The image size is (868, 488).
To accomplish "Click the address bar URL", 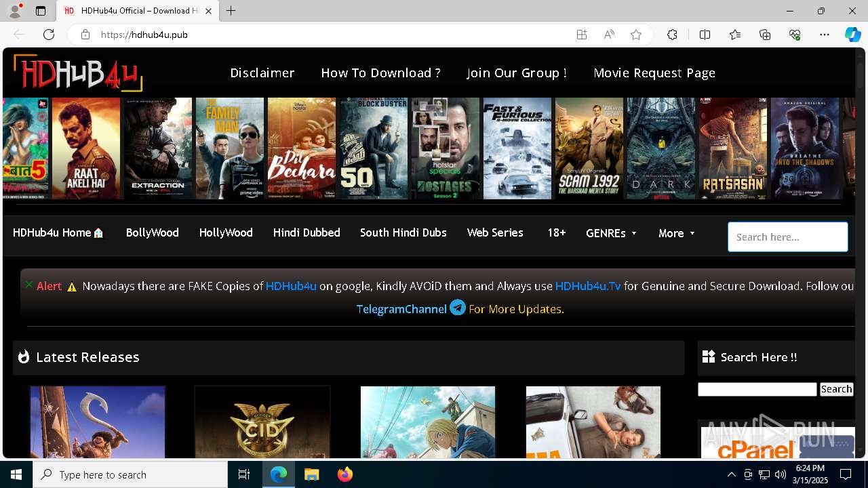I will pyautogui.click(x=144, y=35).
